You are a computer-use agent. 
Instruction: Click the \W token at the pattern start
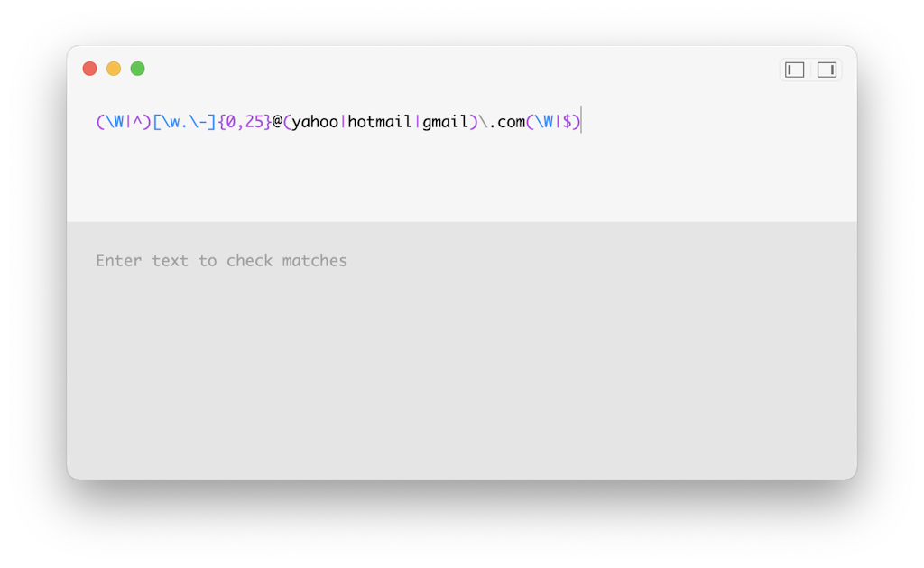115,120
